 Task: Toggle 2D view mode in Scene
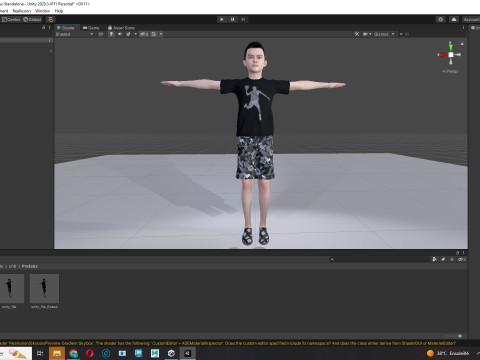point(100,34)
